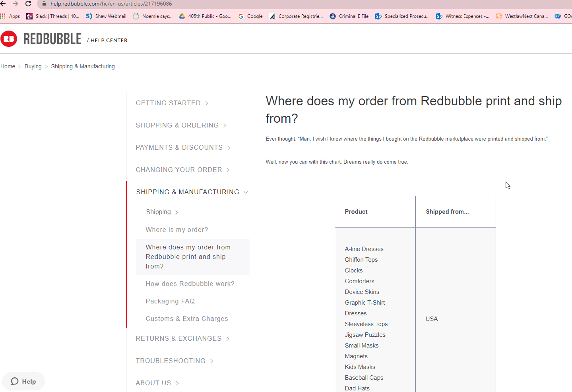This screenshot has width=572, height=392.
Task: Expand the Returns & Exchanges section
Action: (x=183, y=338)
